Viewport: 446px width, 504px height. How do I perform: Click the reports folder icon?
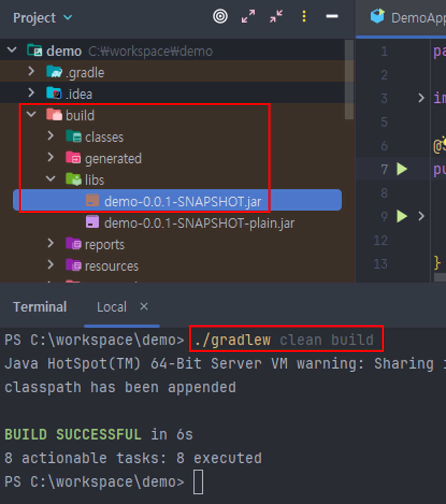click(73, 243)
